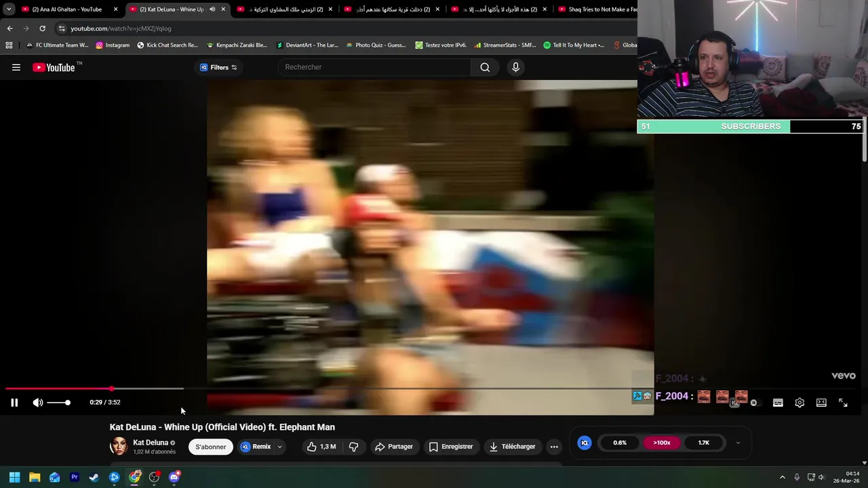The image size is (868, 488).
Task: Click the 0.6% vidIQ stat
Action: coord(620,443)
